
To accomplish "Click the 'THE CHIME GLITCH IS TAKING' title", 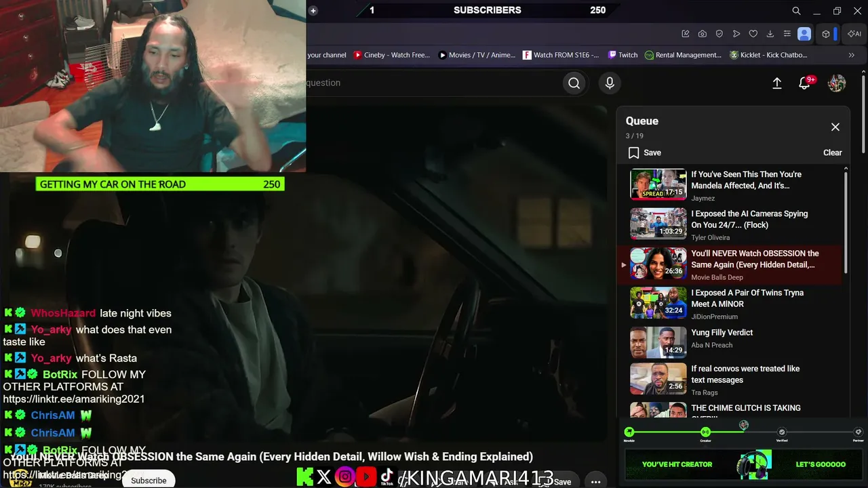I will [746, 408].
